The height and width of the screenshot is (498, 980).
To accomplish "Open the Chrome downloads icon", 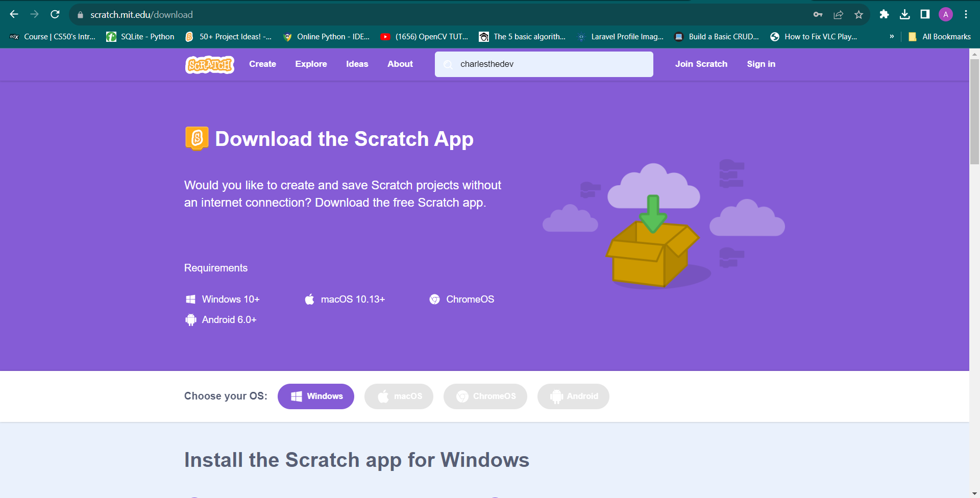I will tap(904, 14).
